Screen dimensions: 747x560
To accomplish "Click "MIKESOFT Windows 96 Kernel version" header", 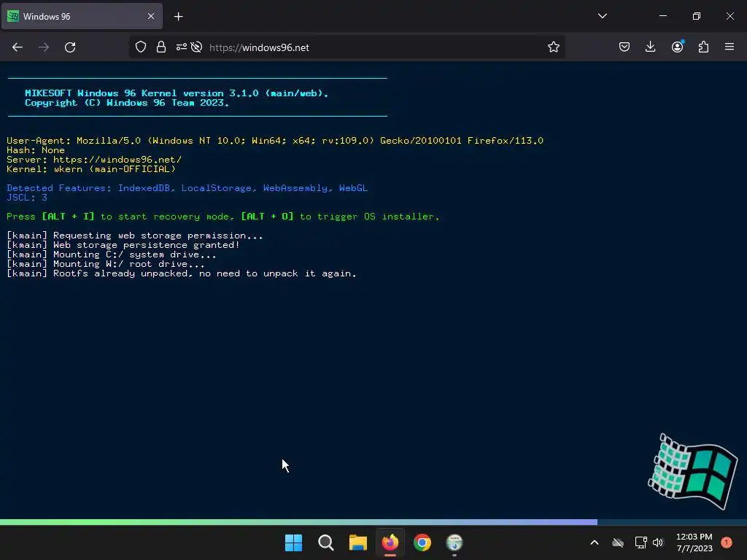I will pos(177,93).
